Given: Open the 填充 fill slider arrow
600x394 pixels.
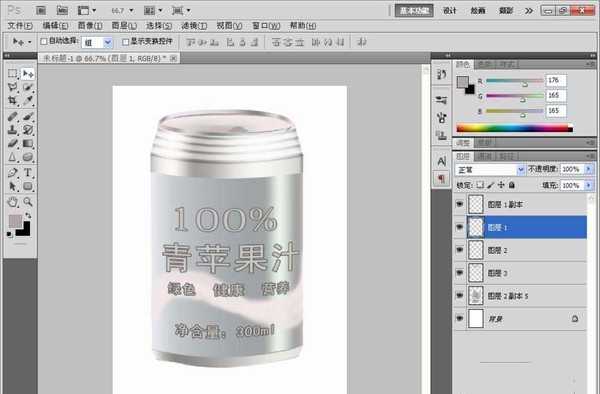Looking at the screenshot, I should click(589, 185).
